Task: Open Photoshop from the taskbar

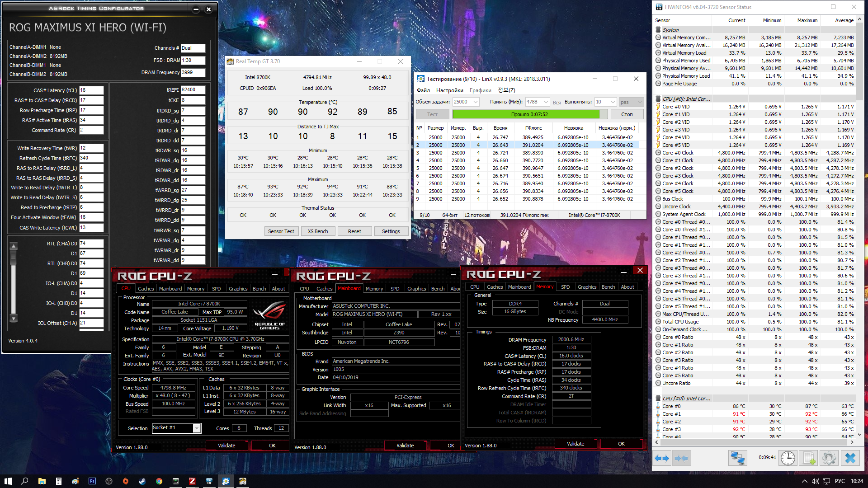Action: [x=92, y=481]
